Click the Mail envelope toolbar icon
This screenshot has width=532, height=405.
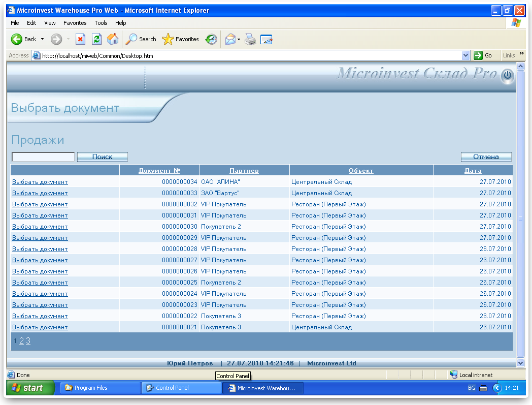pyautogui.click(x=230, y=39)
